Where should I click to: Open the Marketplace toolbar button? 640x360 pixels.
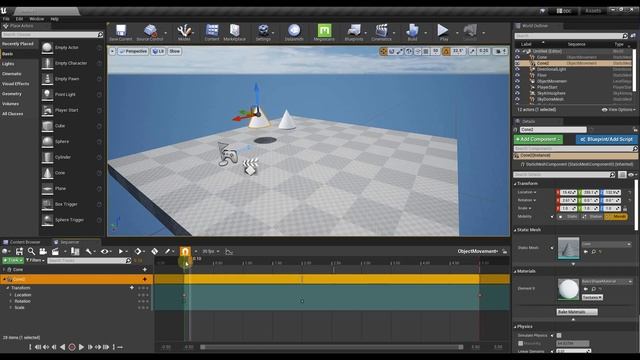pos(235,33)
